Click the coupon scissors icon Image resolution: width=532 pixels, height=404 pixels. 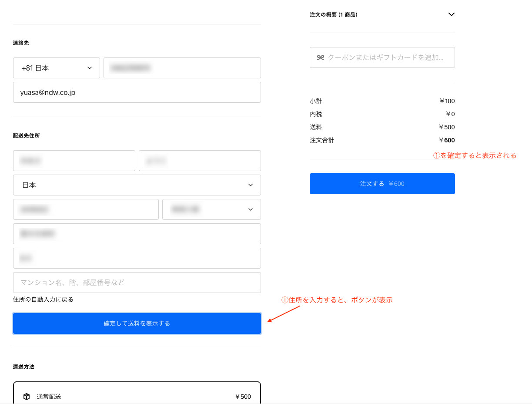click(320, 57)
